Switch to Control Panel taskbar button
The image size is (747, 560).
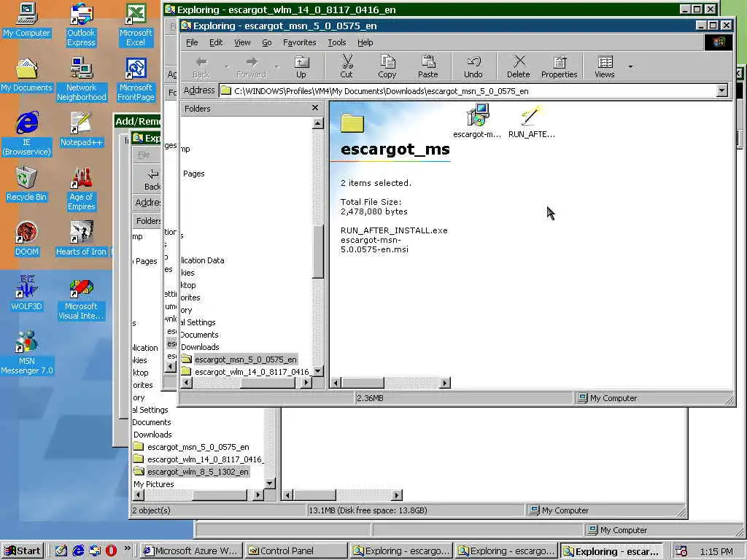295,551
